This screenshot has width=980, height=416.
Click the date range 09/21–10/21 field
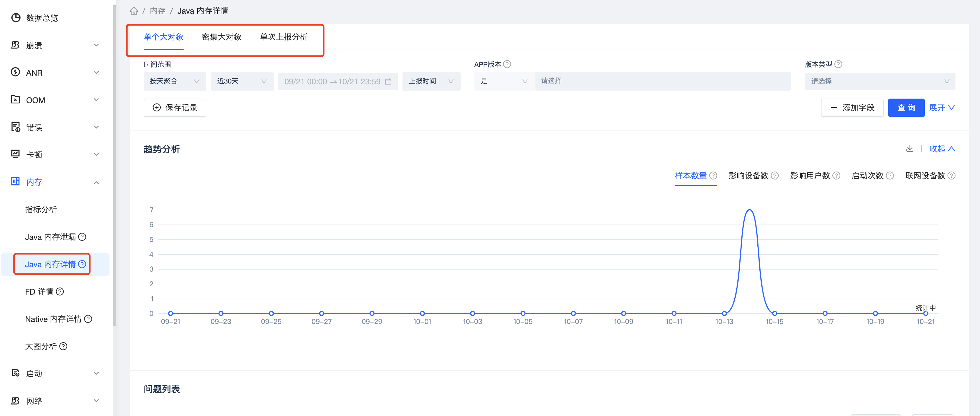pos(337,81)
